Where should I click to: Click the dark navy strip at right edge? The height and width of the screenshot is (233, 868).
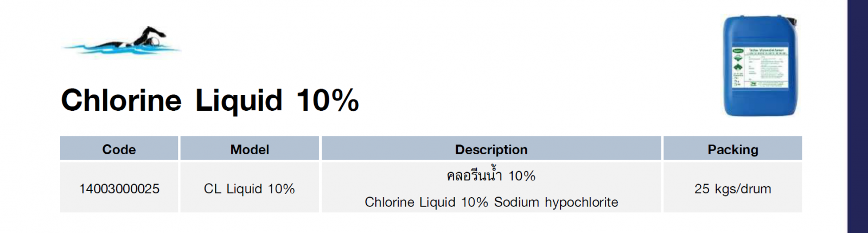coord(858,116)
